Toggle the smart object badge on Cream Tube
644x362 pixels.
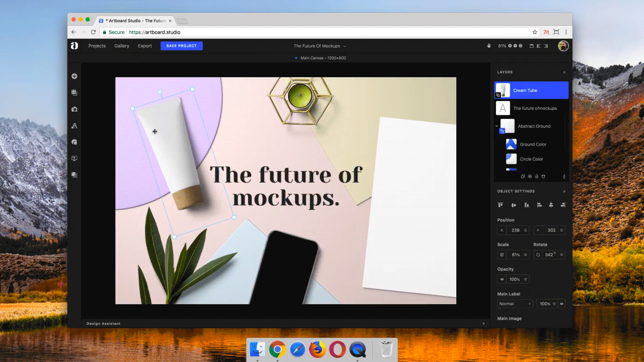pos(498,96)
